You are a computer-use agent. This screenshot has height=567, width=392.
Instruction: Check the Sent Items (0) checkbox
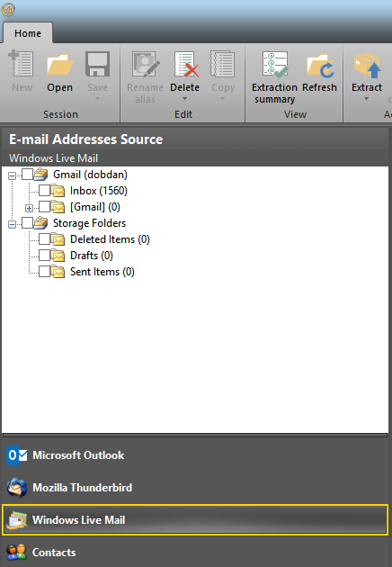[44, 271]
